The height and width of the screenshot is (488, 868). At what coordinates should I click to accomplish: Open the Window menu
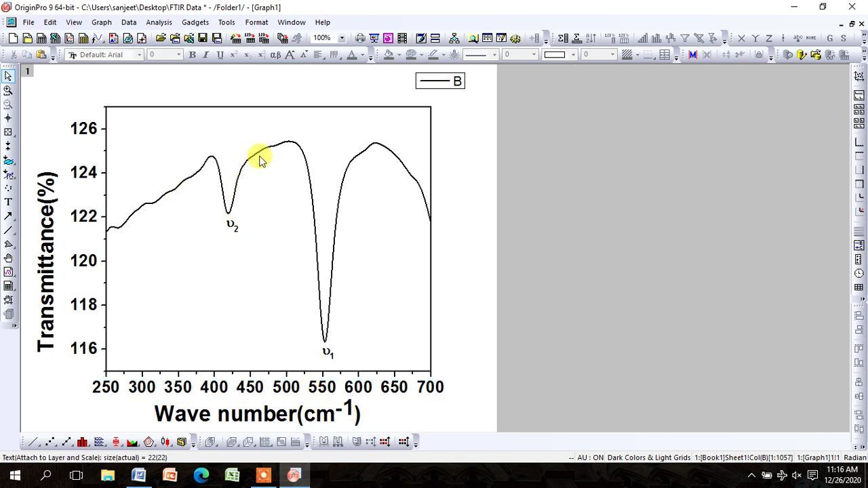coord(292,22)
